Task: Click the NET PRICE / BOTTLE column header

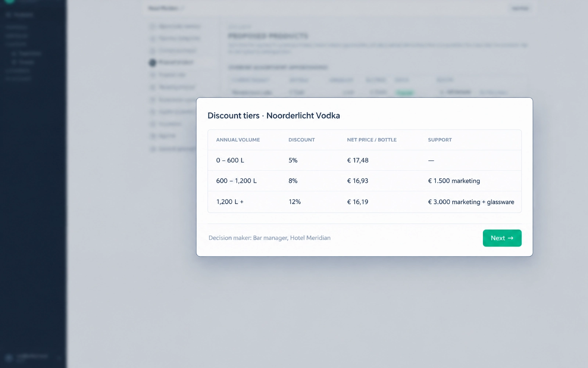Action: click(372, 140)
